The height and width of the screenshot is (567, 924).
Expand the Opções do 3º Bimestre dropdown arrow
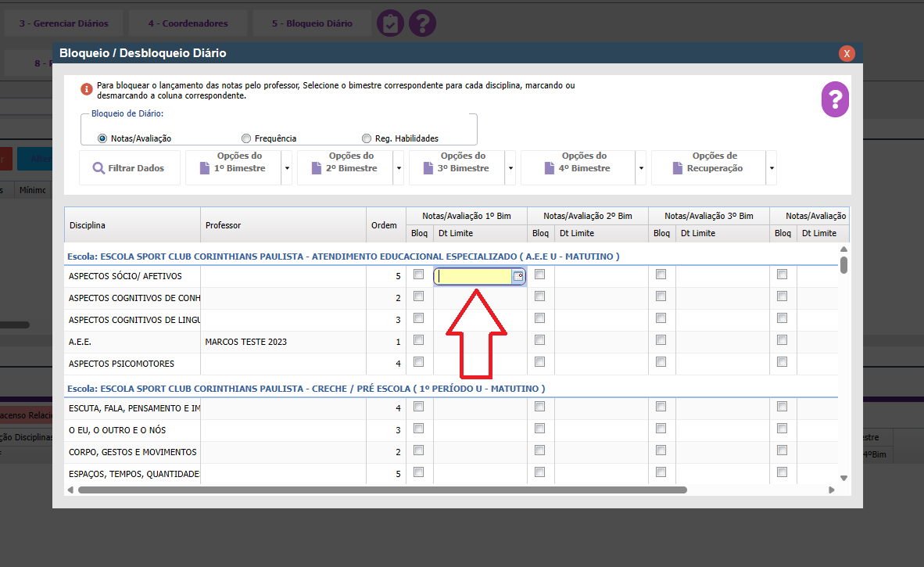tap(510, 168)
